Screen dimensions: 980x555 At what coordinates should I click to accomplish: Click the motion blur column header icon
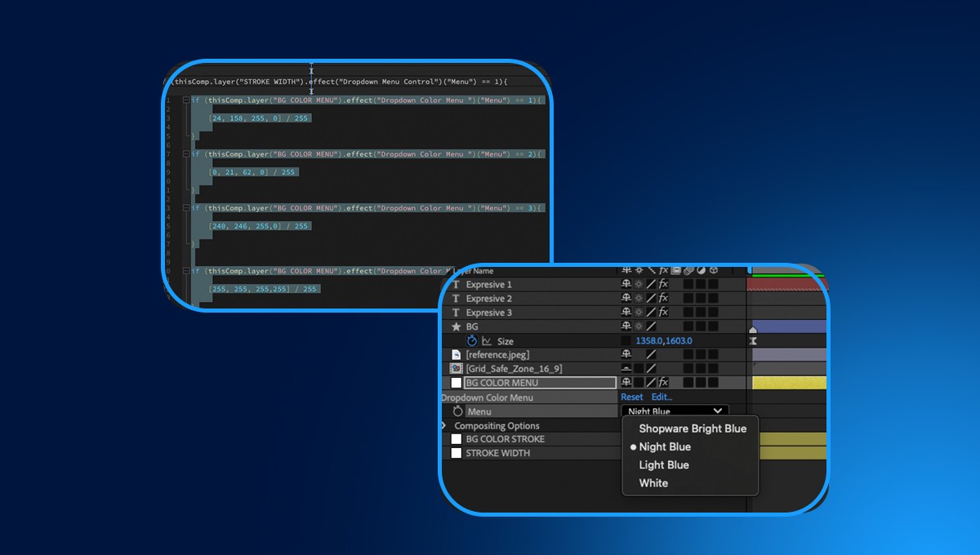[x=688, y=270]
